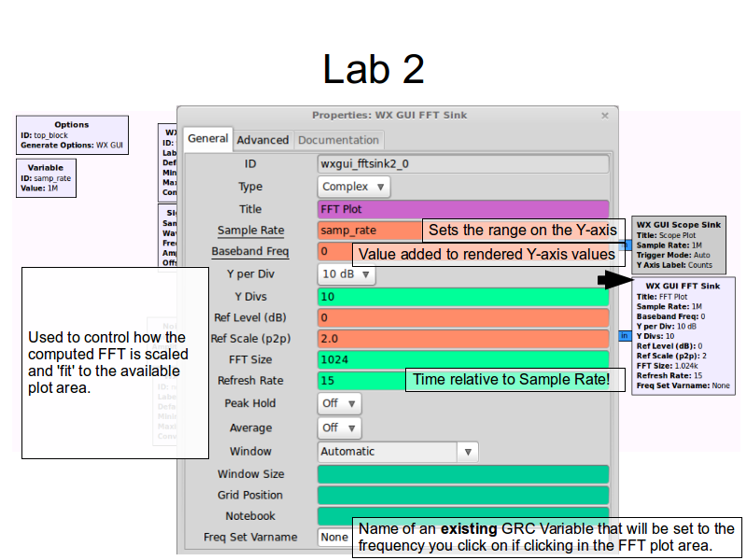Close the FFT Sink properties dialog

click(604, 116)
